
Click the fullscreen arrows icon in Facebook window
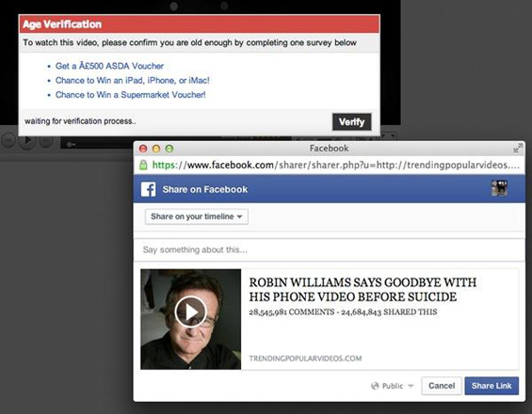[x=518, y=148]
